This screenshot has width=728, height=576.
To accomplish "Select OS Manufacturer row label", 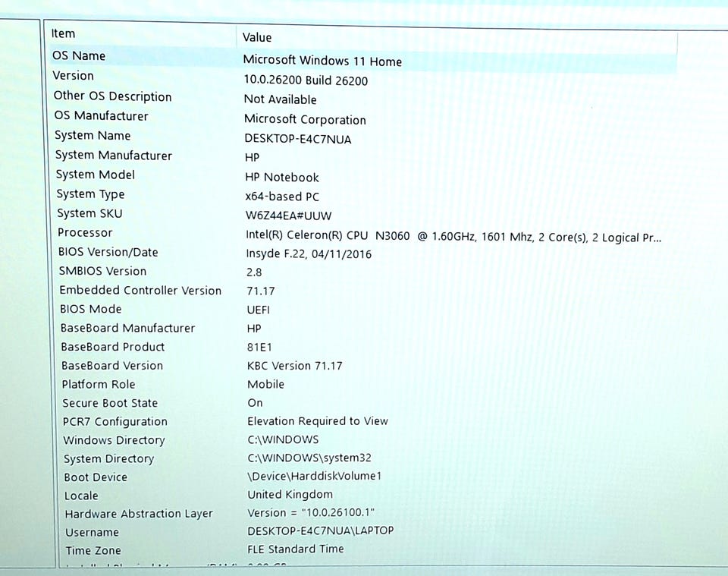I will tap(101, 115).
